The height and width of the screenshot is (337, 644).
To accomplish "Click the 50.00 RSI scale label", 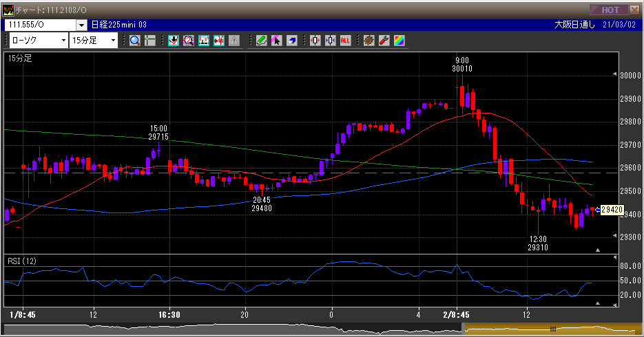I will [630, 281].
